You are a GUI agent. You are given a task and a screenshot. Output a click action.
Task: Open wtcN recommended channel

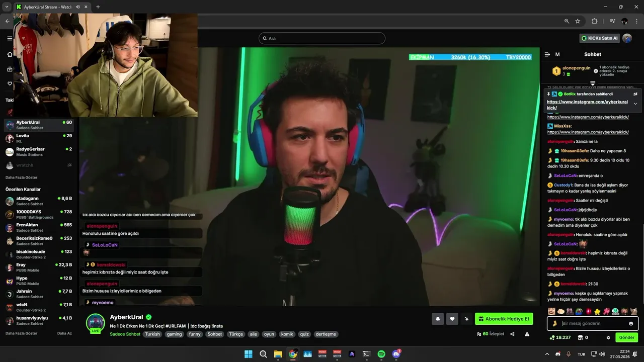coord(39,307)
